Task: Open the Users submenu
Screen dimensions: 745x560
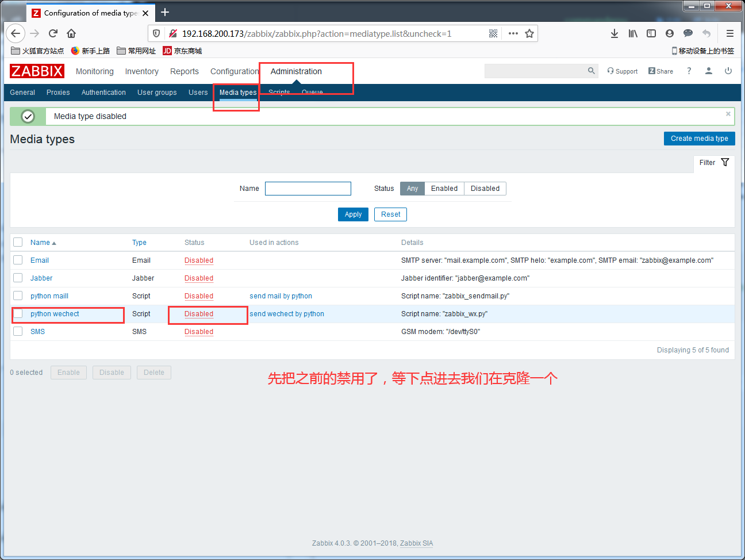Action: (x=198, y=93)
